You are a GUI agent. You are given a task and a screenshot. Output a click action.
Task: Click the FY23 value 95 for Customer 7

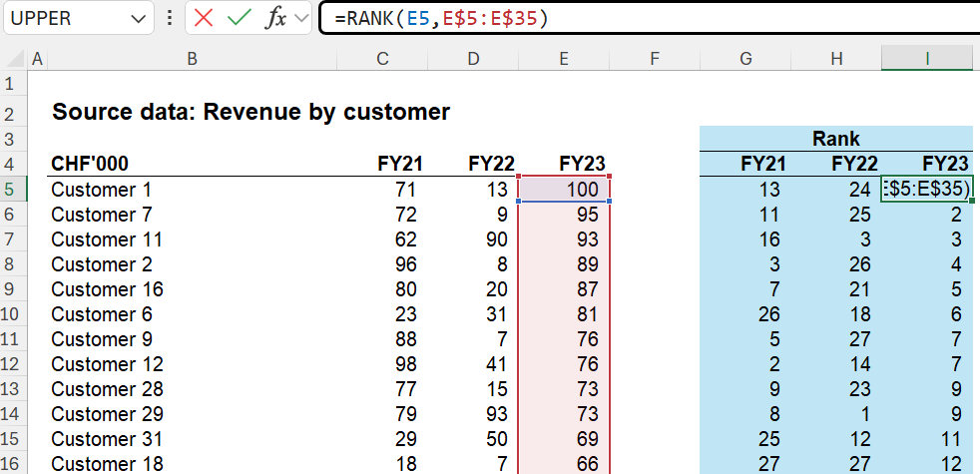click(588, 214)
